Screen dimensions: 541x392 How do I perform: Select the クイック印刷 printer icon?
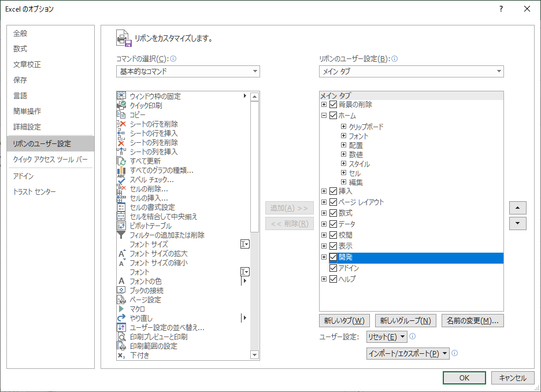121,105
